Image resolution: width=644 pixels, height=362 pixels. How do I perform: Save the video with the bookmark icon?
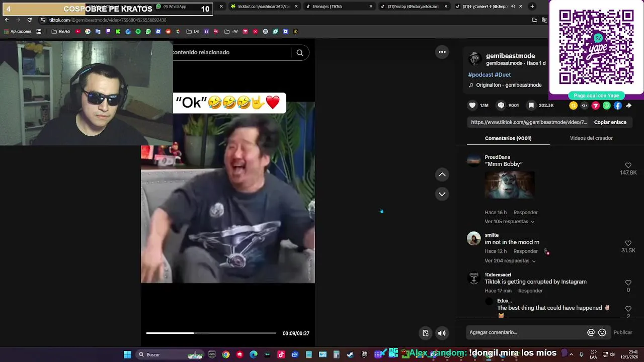click(x=531, y=105)
